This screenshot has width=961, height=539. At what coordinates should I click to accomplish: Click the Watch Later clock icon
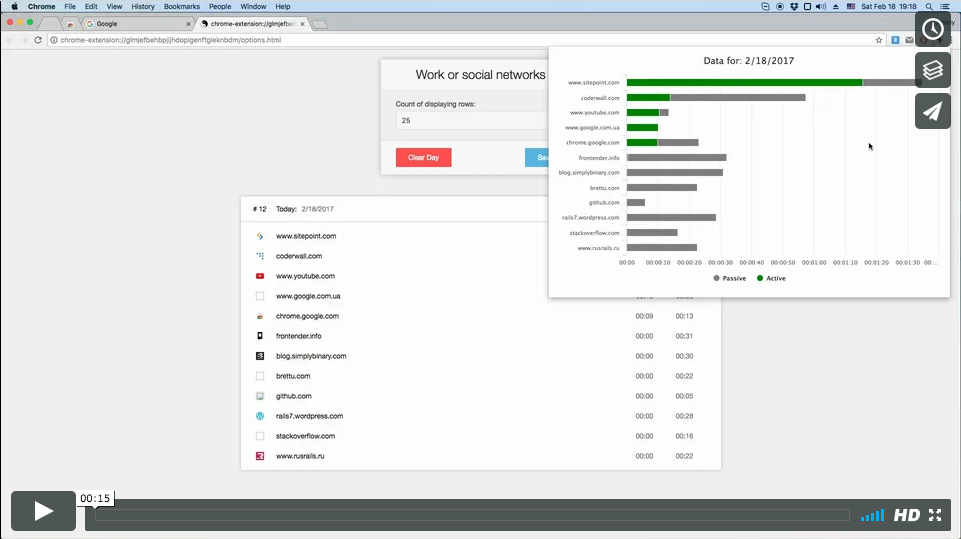pos(932,29)
